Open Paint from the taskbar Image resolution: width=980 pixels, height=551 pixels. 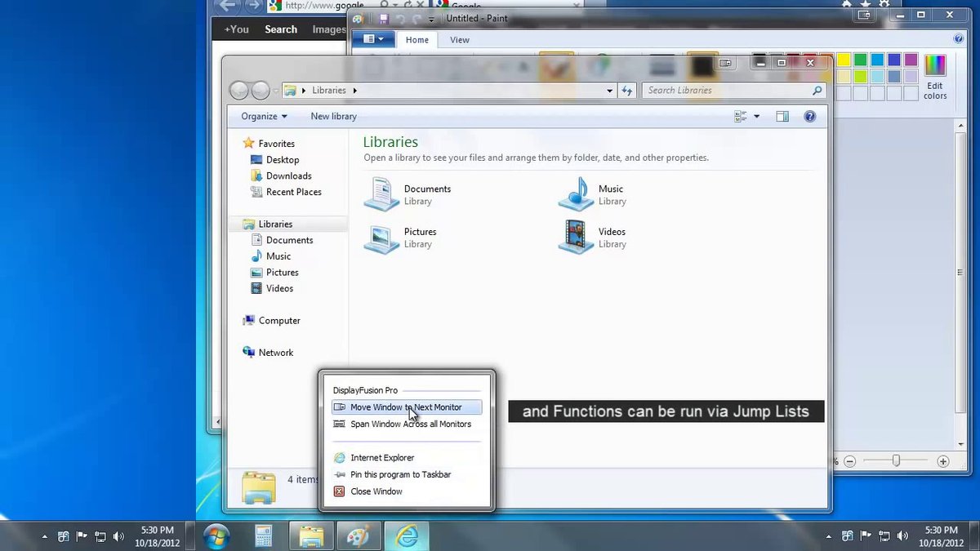click(359, 536)
